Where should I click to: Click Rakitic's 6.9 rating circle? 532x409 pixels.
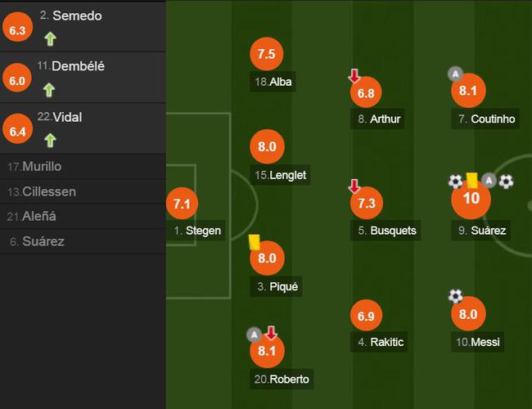click(366, 315)
